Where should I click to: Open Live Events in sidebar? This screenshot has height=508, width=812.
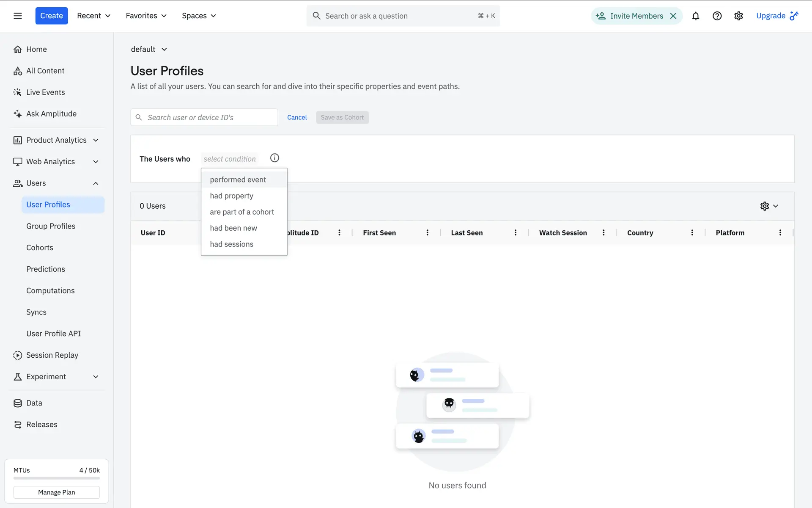click(45, 92)
